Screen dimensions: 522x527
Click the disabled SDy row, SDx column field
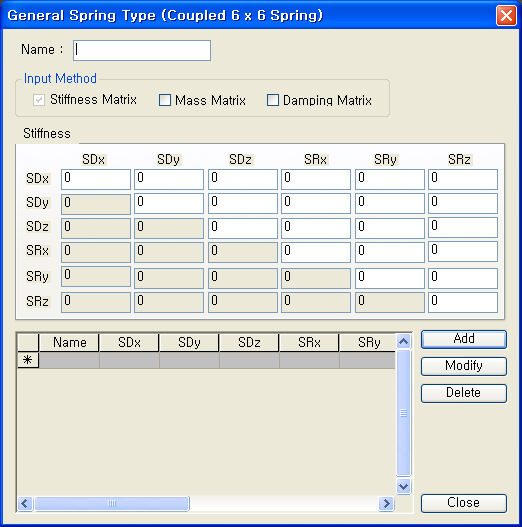96,204
